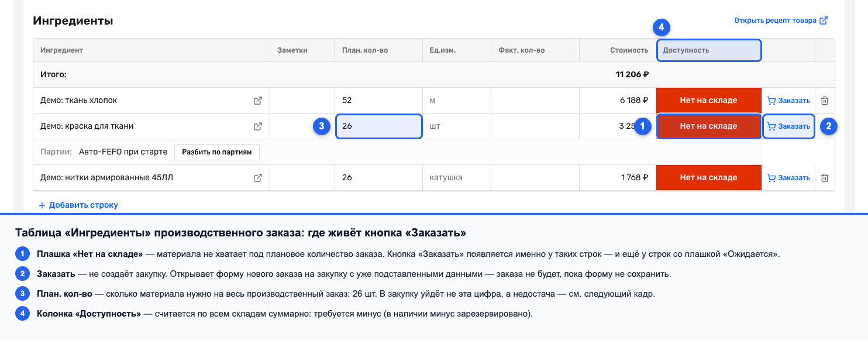The width and height of the screenshot is (868, 340).
Task: Open the краска для ткани external link icon
Action: tap(257, 126)
